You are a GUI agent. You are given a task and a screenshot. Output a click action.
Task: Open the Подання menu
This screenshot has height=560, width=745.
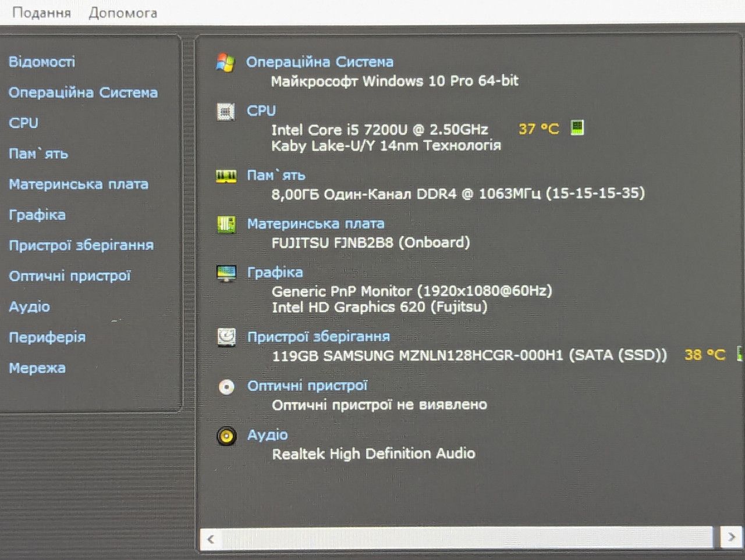[41, 12]
